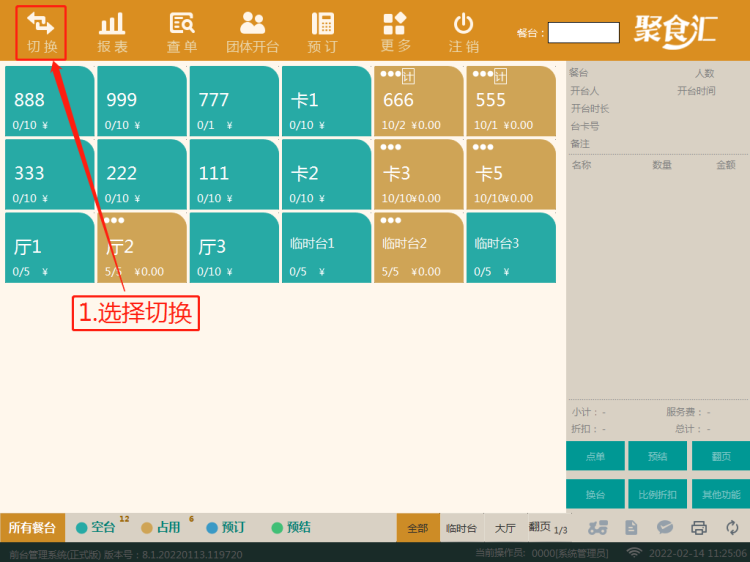Screen dimensions: 750x562
Task: Click the 翻页 button in right panel
Action: click(721, 456)
